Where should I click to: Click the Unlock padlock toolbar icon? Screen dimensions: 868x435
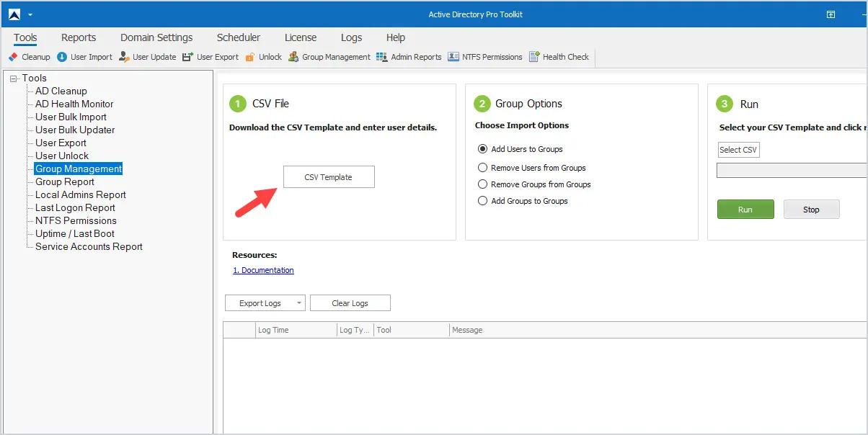coord(250,57)
